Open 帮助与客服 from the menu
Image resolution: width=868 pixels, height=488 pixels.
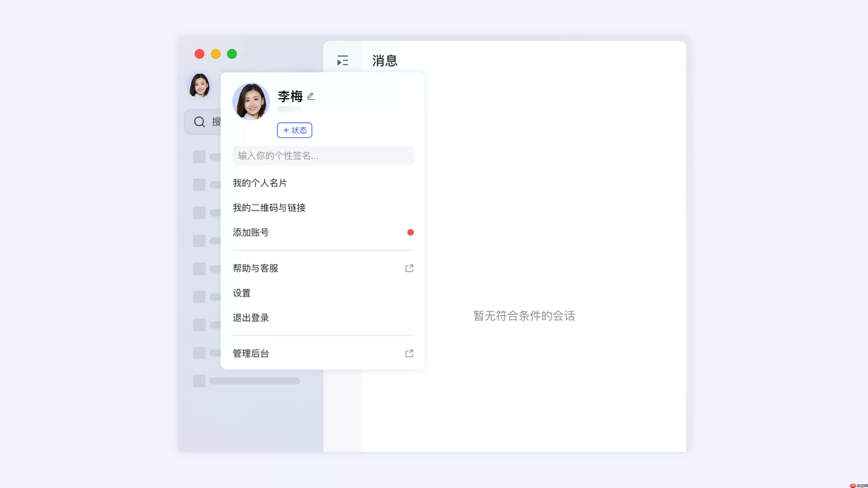255,268
